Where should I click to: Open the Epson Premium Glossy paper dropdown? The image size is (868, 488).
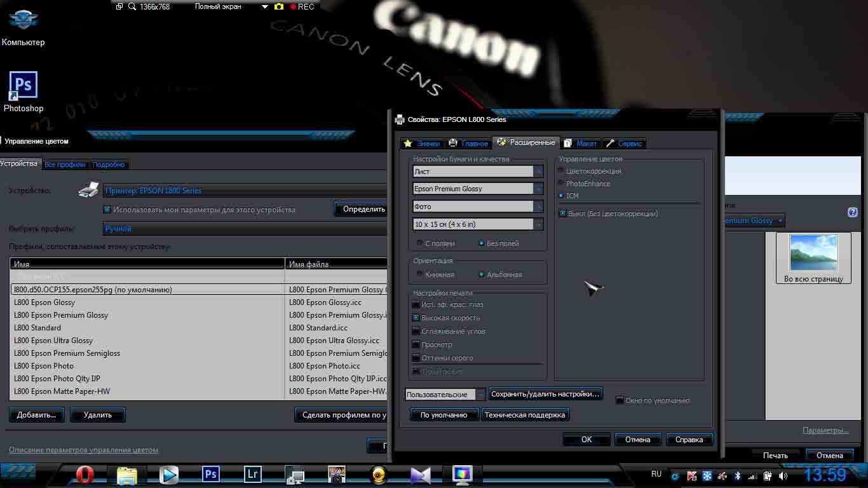(x=478, y=189)
